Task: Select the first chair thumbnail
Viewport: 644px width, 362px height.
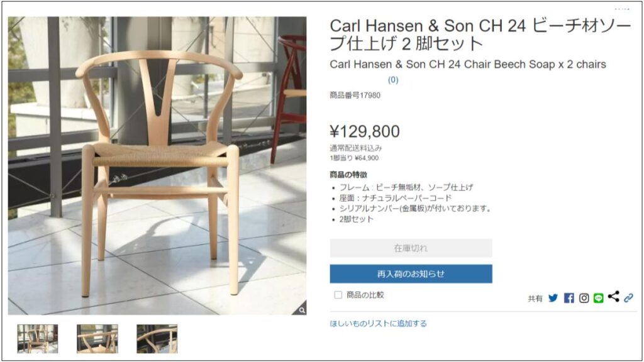Action: coord(37,339)
